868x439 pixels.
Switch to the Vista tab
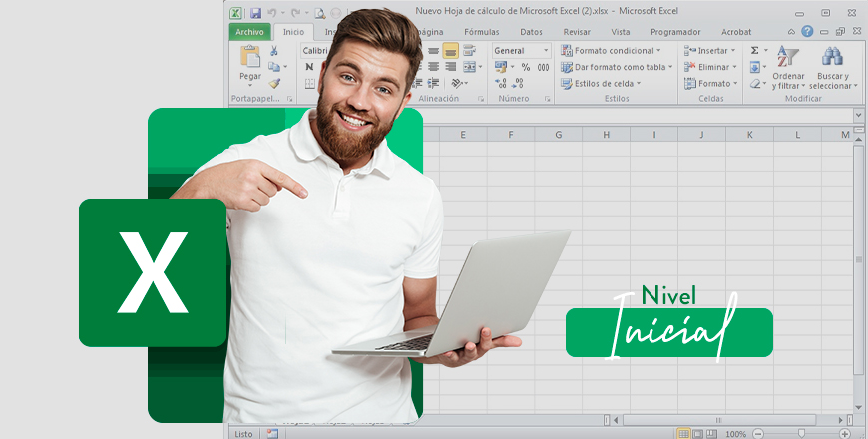[620, 32]
